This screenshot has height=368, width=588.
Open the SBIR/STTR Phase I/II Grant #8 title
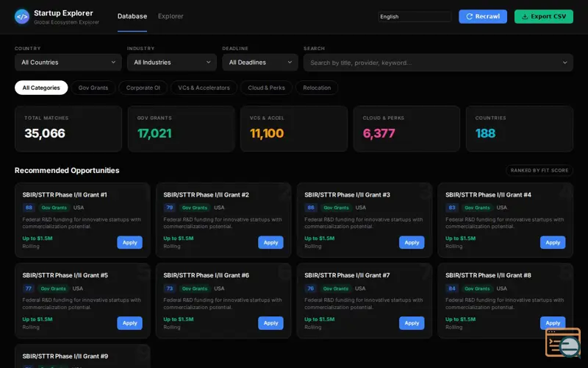point(488,275)
